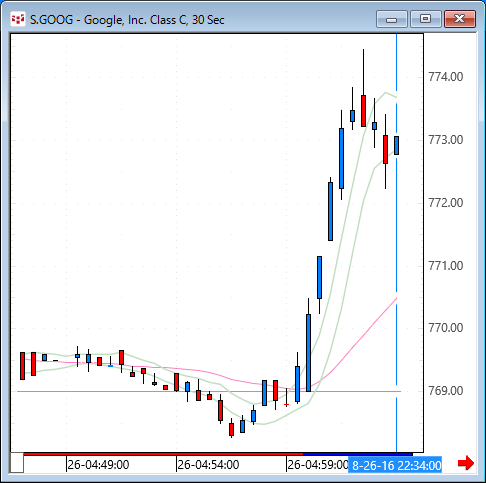
Task: Minimize the S.GOOG chart window
Action: click(392, 19)
